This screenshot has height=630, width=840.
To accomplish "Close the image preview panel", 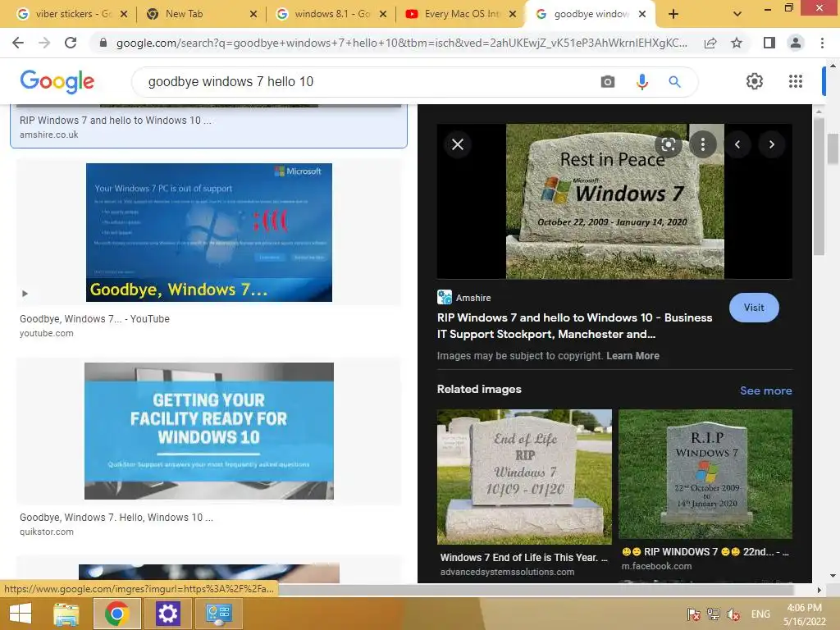I will [458, 144].
